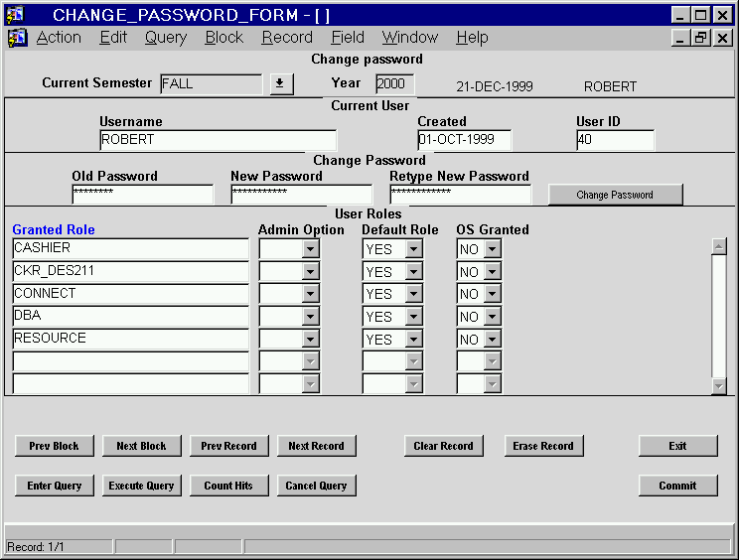Expand Admin Option dropdown for CKR_DES211
Image resolution: width=739 pixels, height=560 pixels.
click(311, 271)
